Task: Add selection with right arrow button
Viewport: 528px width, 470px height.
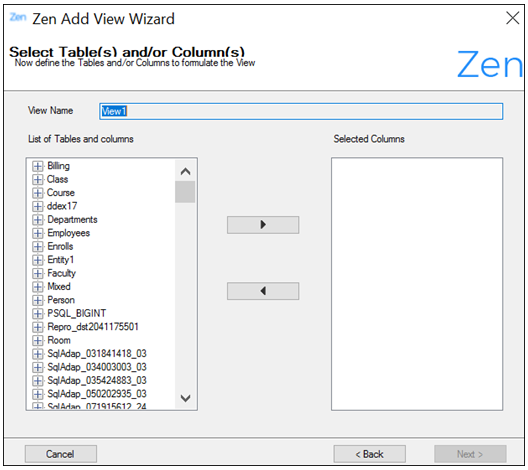Action: pos(263,225)
